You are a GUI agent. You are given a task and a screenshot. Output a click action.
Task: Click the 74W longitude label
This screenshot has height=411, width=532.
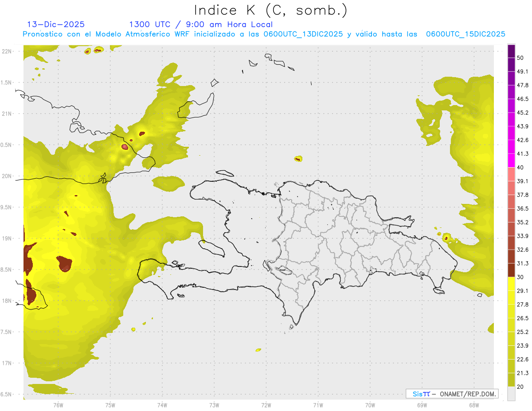[x=162, y=405]
